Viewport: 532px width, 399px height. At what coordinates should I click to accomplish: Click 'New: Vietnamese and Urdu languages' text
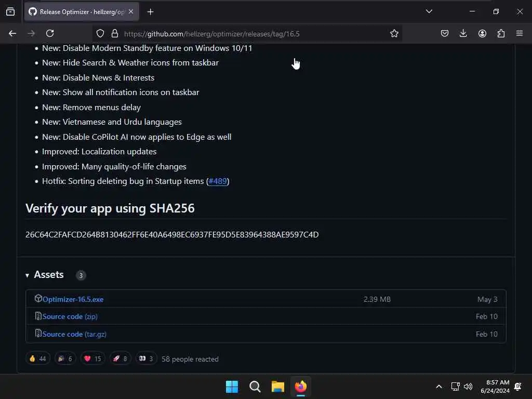(x=112, y=122)
